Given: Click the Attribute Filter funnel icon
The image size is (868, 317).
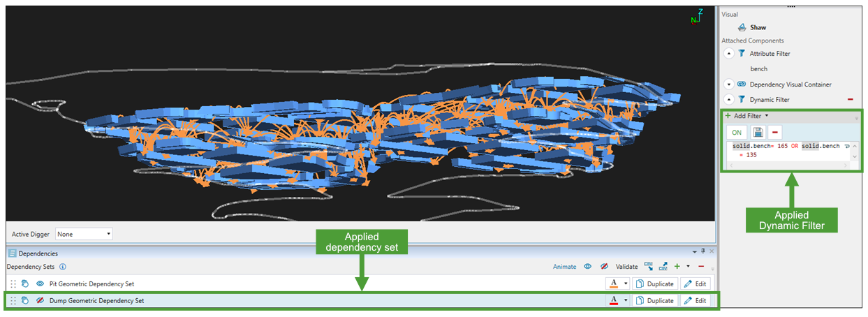Looking at the screenshot, I should click(x=742, y=53).
